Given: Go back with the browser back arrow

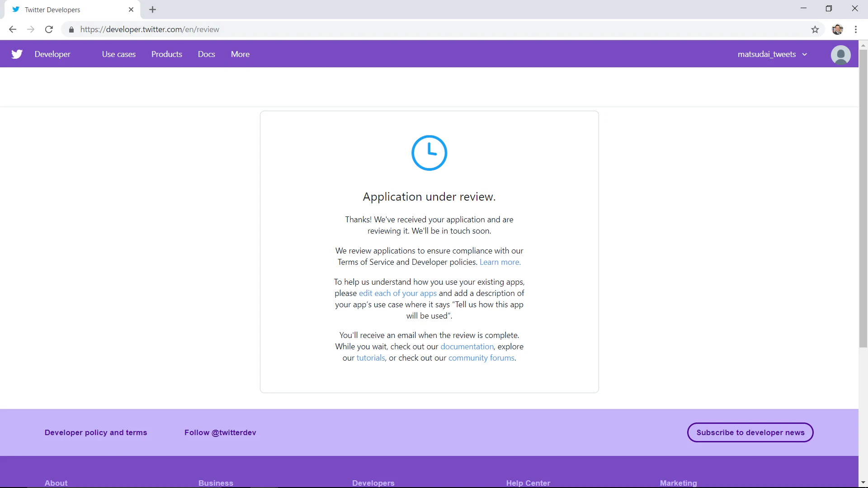Looking at the screenshot, I should click(x=13, y=29).
